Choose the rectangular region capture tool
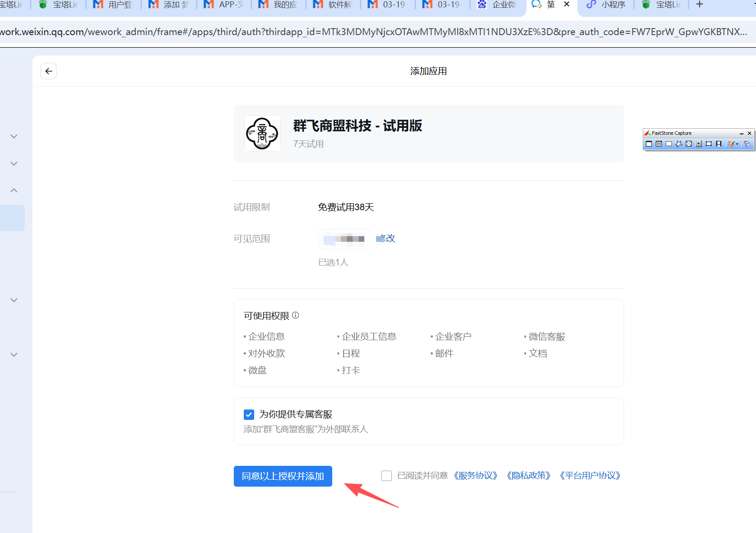The width and height of the screenshot is (756, 533). [669, 144]
